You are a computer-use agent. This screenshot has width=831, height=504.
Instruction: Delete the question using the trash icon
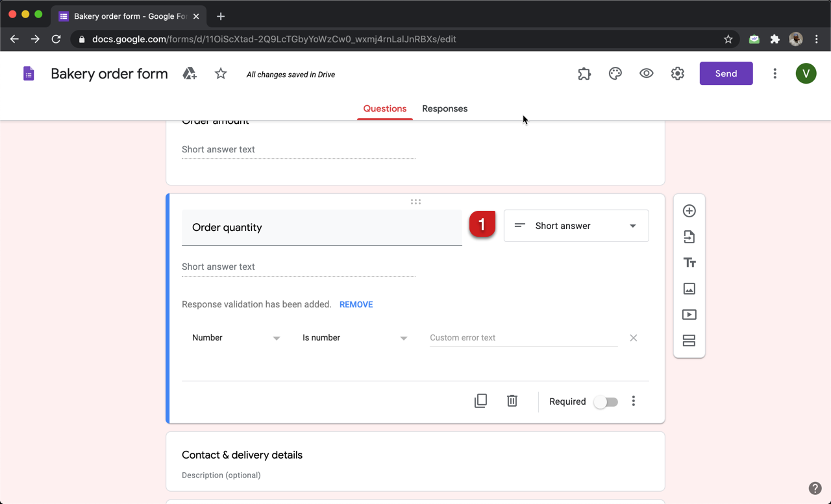click(512, 400)
